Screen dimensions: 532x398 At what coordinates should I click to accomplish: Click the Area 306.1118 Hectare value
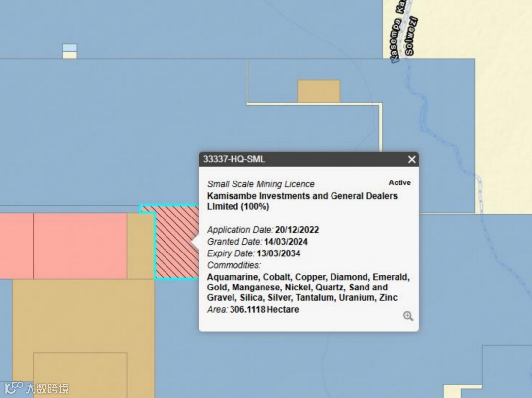click(x=265, y=310)
